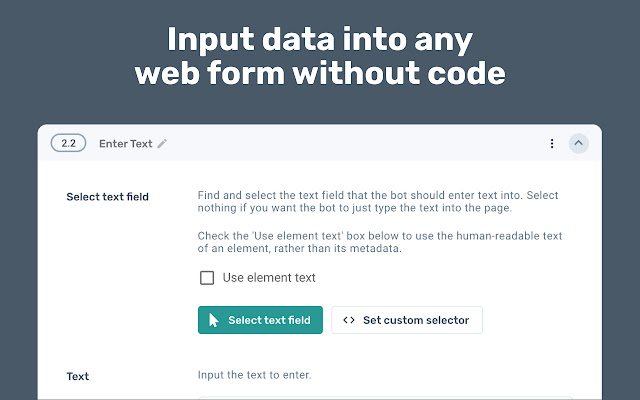
Task: Click the 'Find and select the text field' description
Action: tap(380, 201)
